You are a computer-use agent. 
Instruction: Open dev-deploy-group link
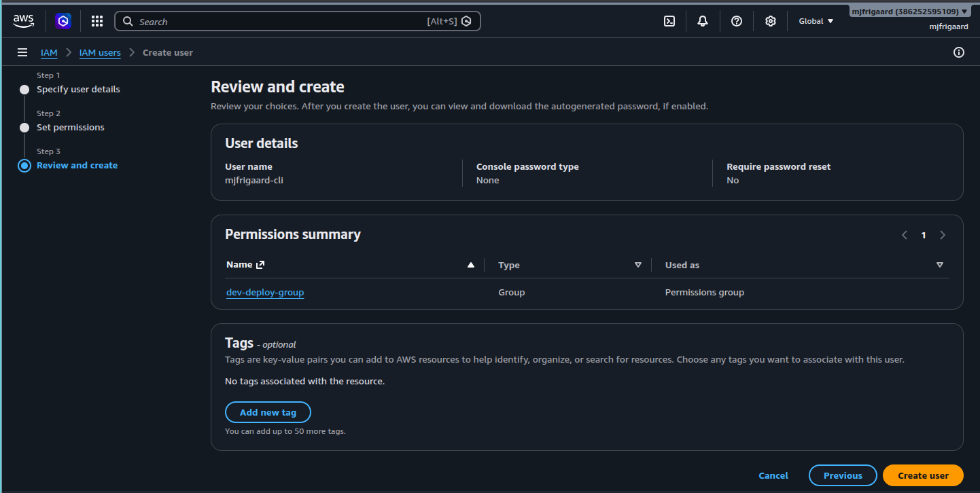point(265,292)
